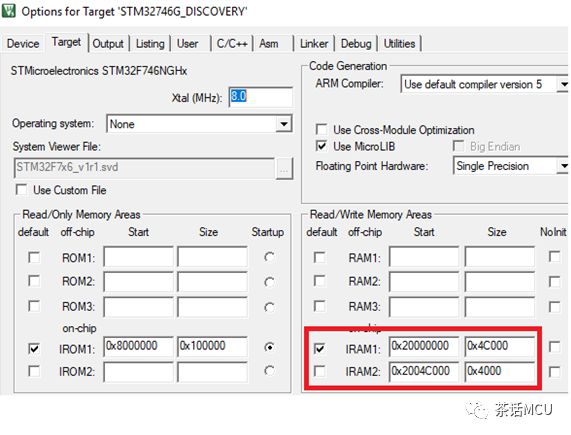This screenshot has width=571, height=435.
Task: Enable Use Custom File checkbox
Action: point(21,190)
